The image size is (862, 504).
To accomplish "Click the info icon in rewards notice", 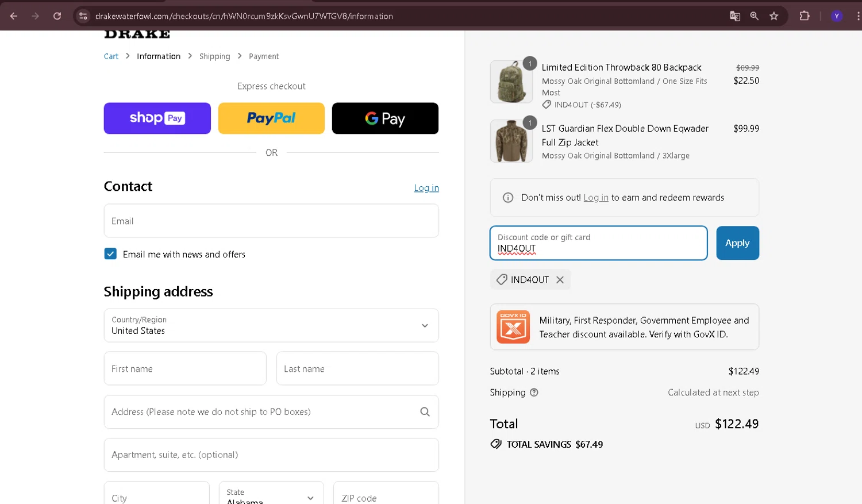I will (508, 198).
